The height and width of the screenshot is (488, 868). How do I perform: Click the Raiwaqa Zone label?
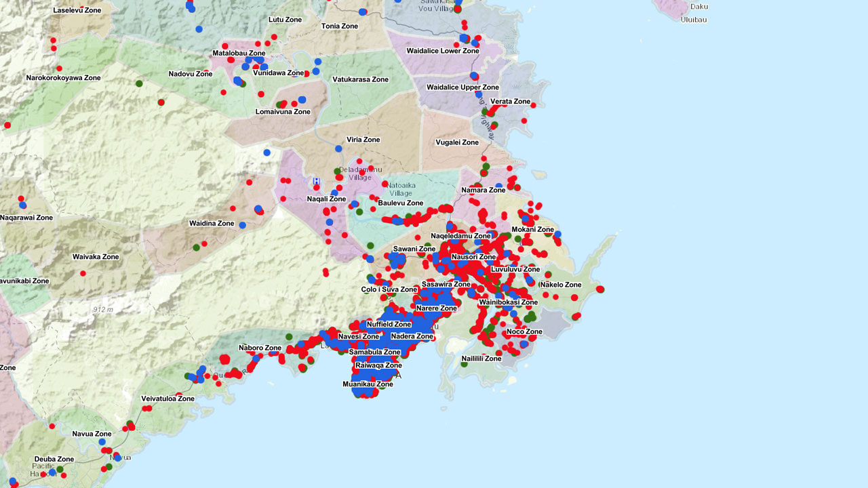click(379, 365)
